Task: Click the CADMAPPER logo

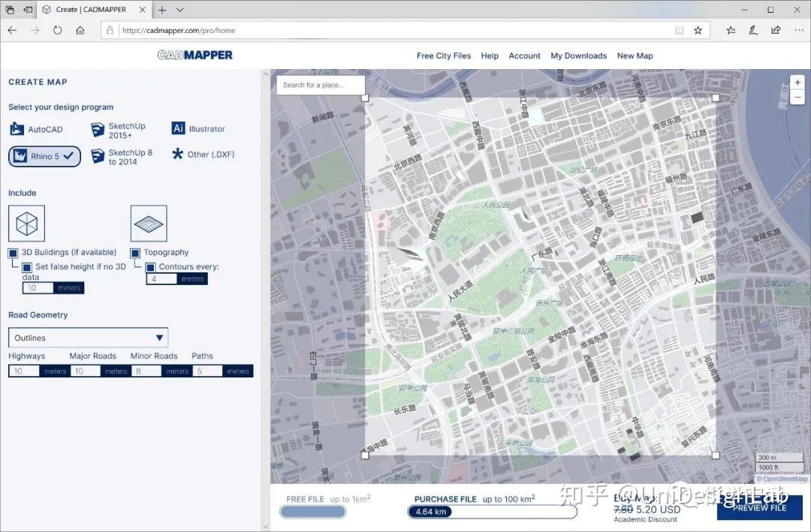Action: pyautogui.click(x=195, y=55)
